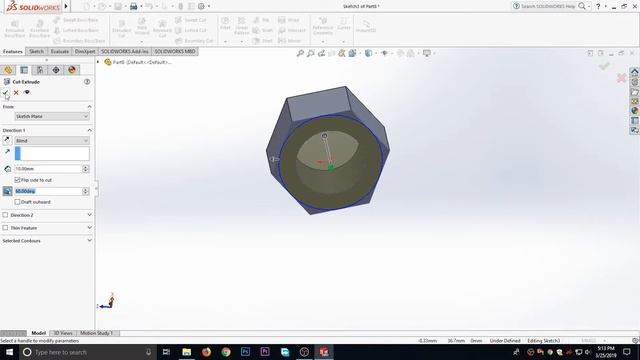
Task: Open View Settings monitor icon
Action: 427,53
